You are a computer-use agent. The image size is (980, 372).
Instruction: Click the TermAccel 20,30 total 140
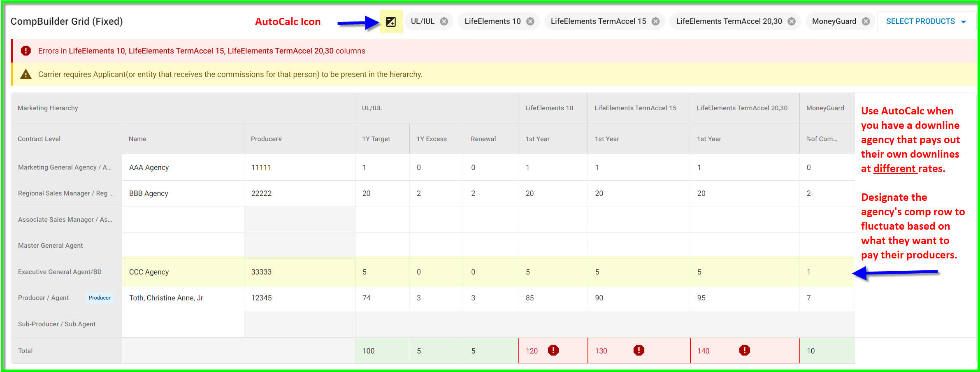click(703, 351)
